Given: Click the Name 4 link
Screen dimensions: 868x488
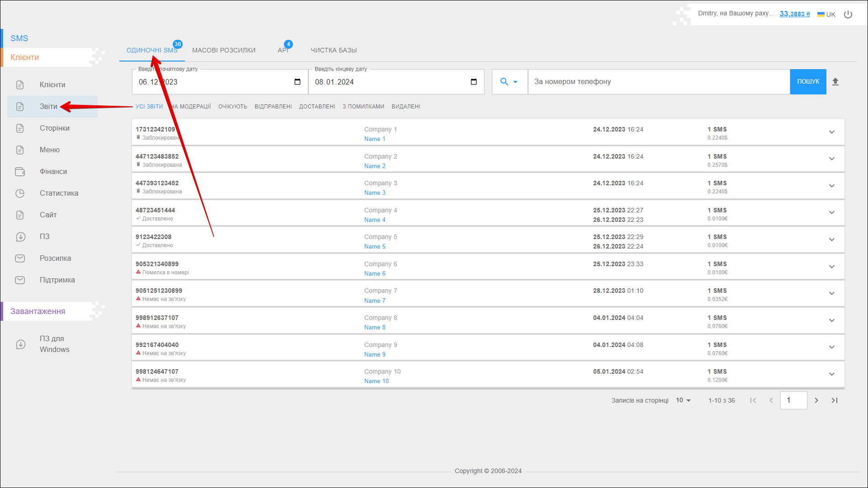Looking at the screenshot, I should point(375,220).
